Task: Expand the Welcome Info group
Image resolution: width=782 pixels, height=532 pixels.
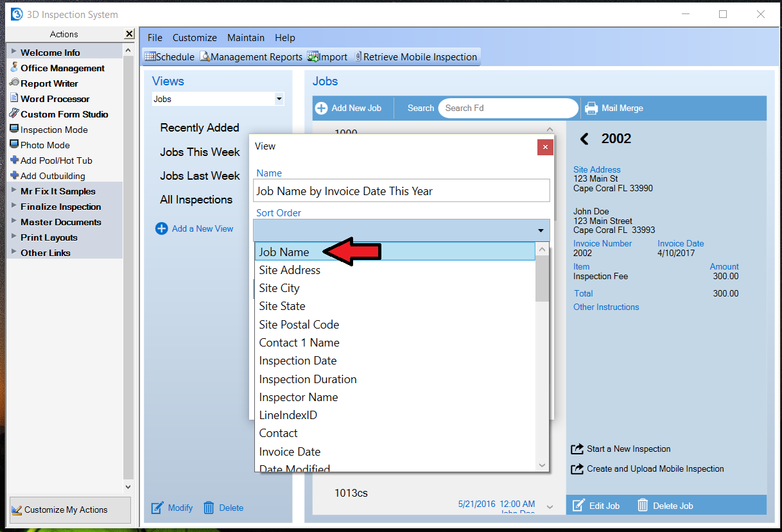Action: (14, 52)
